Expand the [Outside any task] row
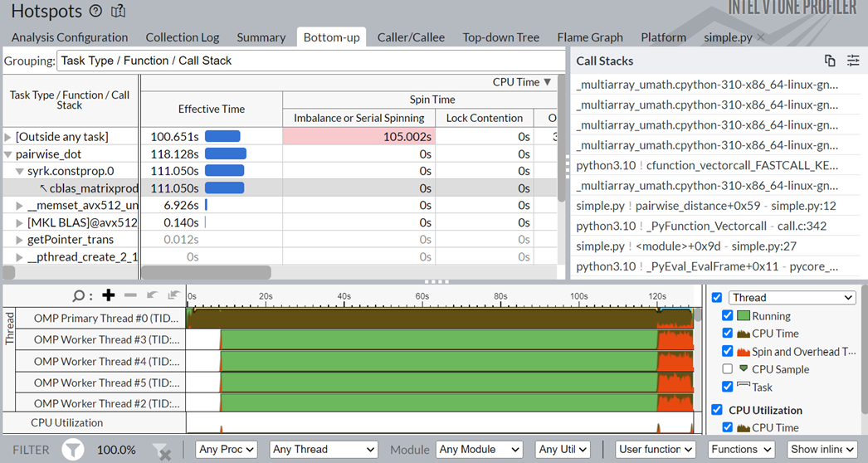The width and height of the screenshot is (868, 463). click(8, 137)
